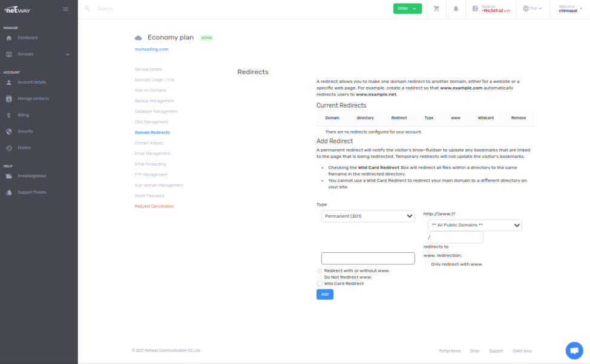
Task: Open the Thai language selector
Action: click(533, 8)
